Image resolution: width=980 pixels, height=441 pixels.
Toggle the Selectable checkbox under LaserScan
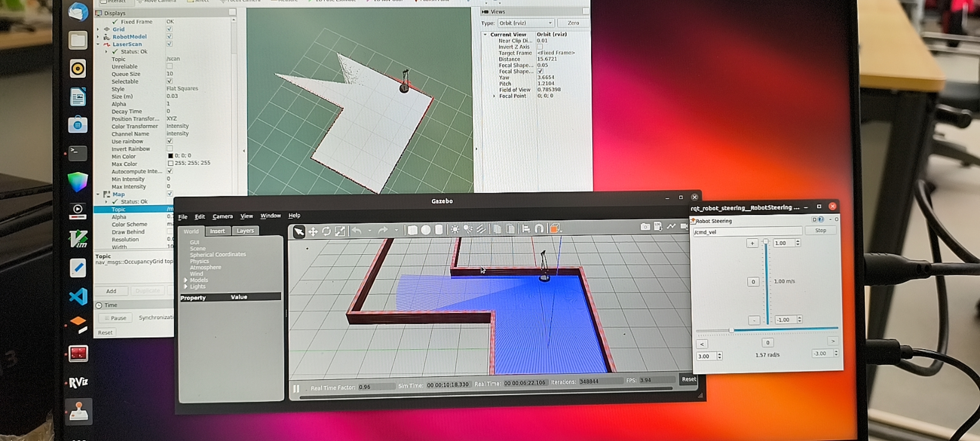point(169,81)
